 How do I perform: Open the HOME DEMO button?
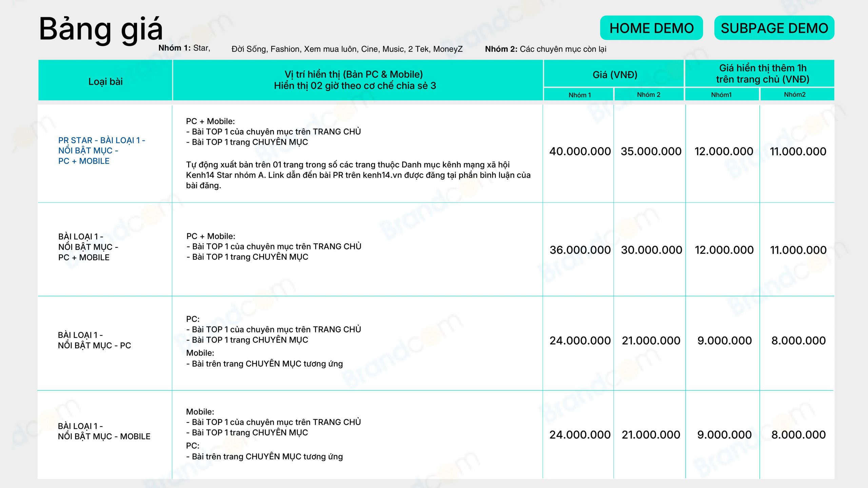click(x=651, y=28)
